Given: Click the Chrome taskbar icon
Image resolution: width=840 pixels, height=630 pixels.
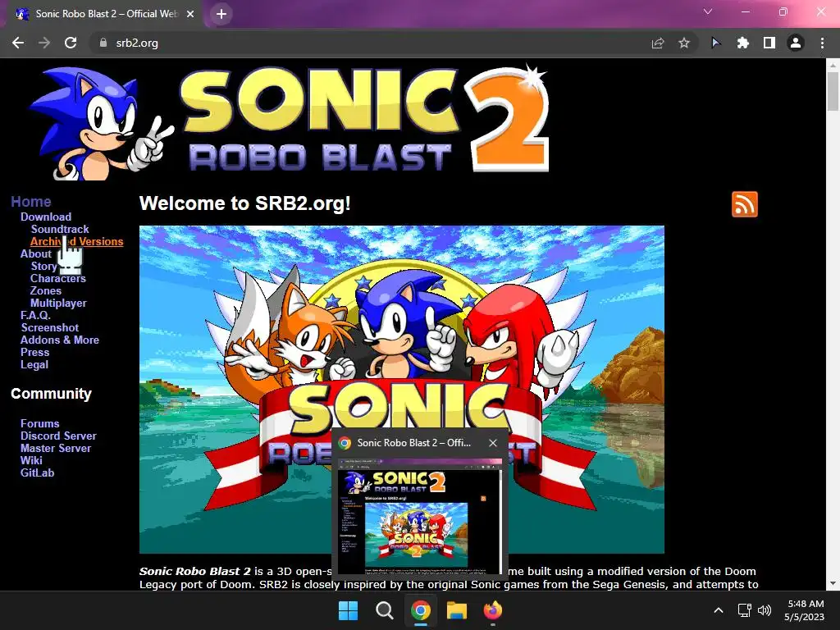Looking at the screenshot, I should [x=421, y=610].
